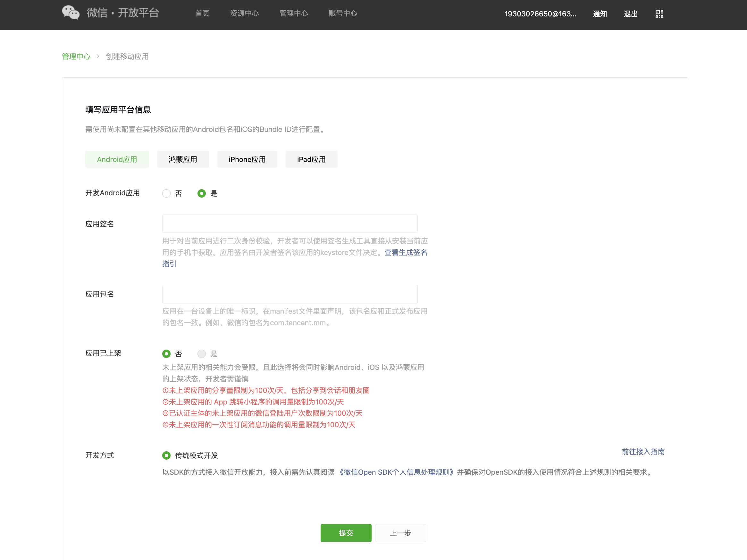This screenshot has width=747, height=560.
Task: Click red note ④未上架应用的一次性订阅消息
Action: [259, 425]
